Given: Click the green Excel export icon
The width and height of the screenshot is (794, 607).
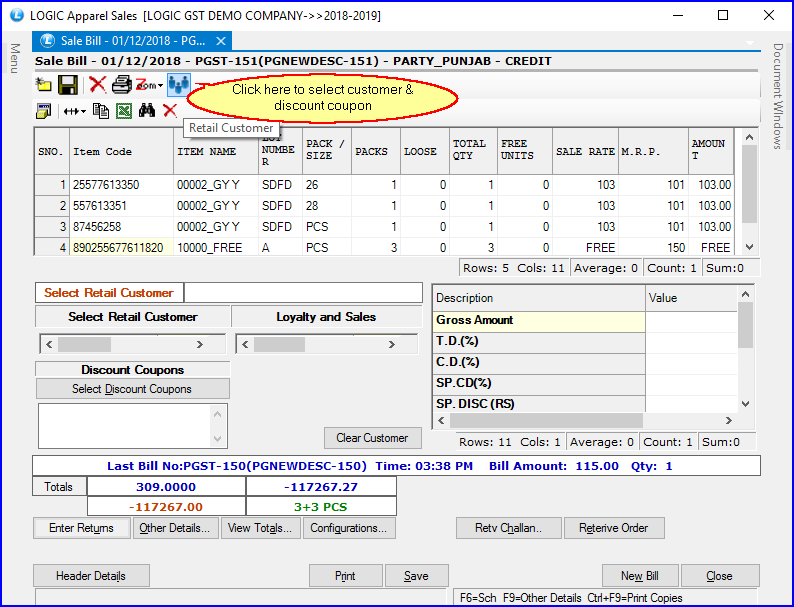Looking at the screenshot, I should point(124,111).
